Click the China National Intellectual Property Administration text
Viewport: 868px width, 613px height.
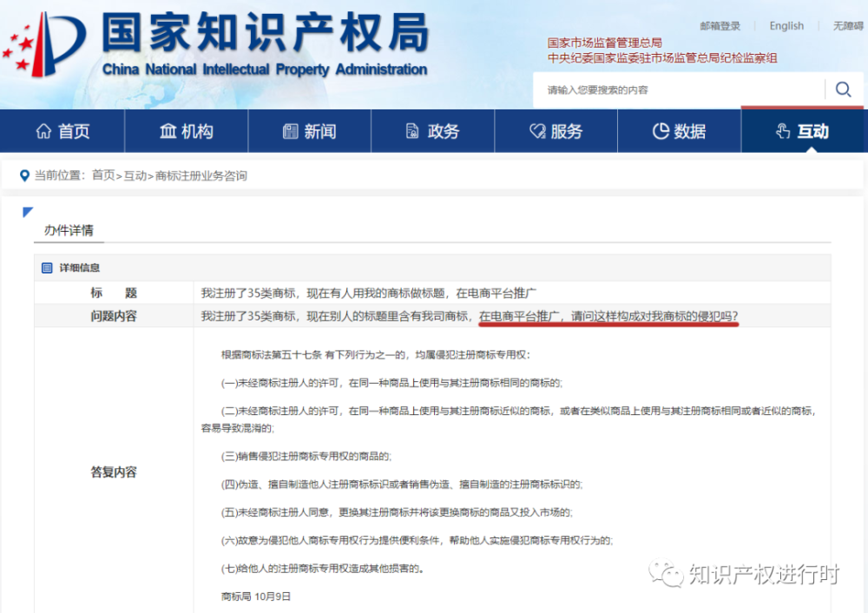[265, 69]
